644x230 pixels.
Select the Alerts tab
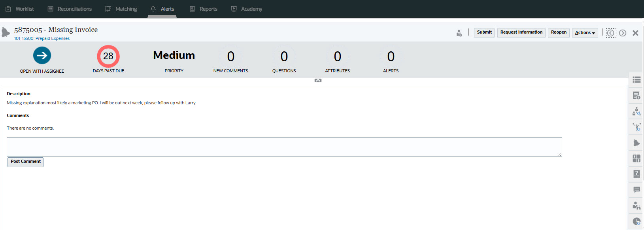(x=162, y=9)
